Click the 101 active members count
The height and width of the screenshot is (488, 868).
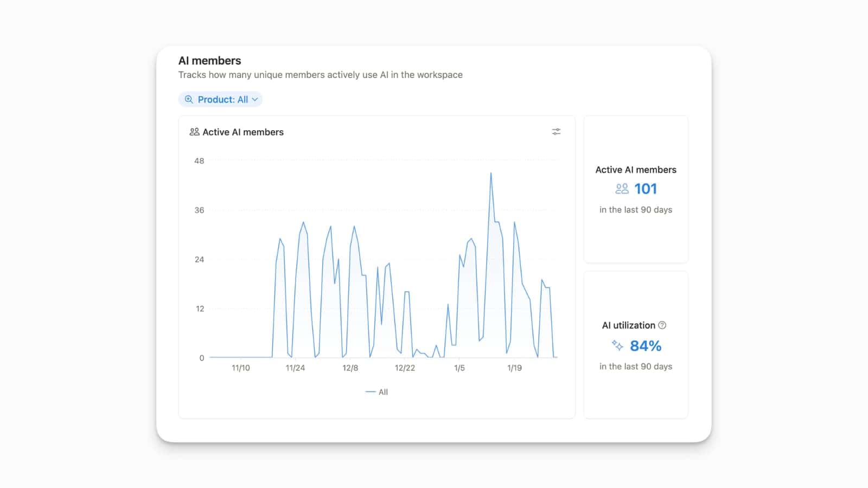point(646,189)
